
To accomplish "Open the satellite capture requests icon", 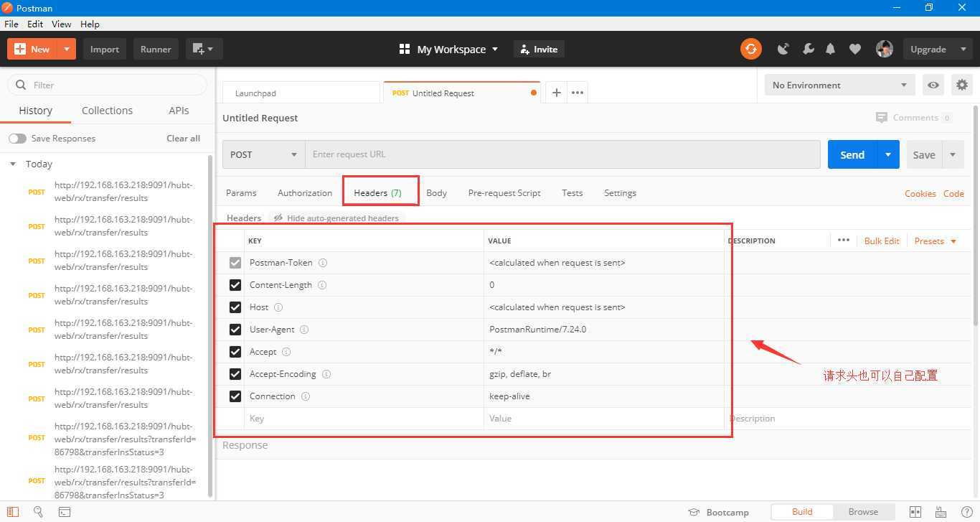I will point(783,49).
